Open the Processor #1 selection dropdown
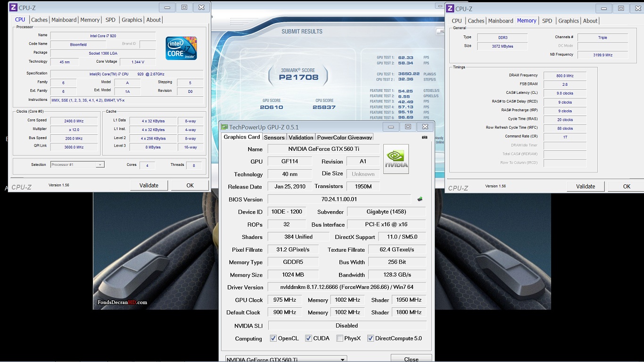 click(77, 165)
